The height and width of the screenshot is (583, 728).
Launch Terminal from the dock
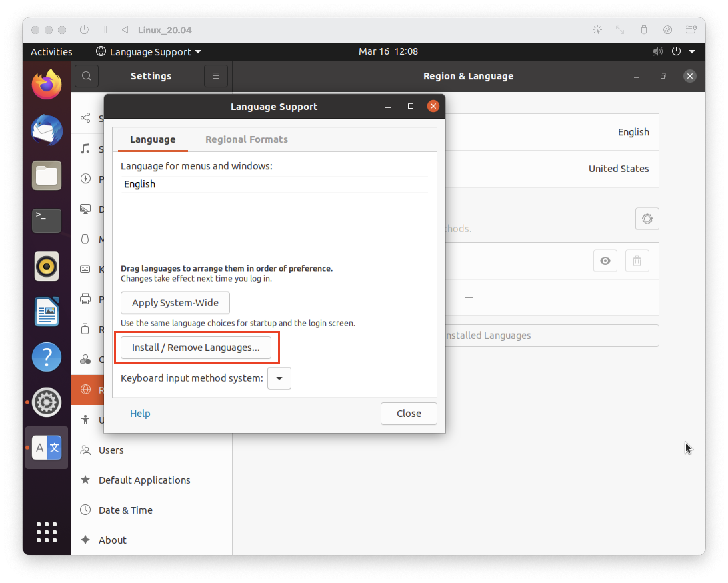pyautogui.click(x=47, y=220)
